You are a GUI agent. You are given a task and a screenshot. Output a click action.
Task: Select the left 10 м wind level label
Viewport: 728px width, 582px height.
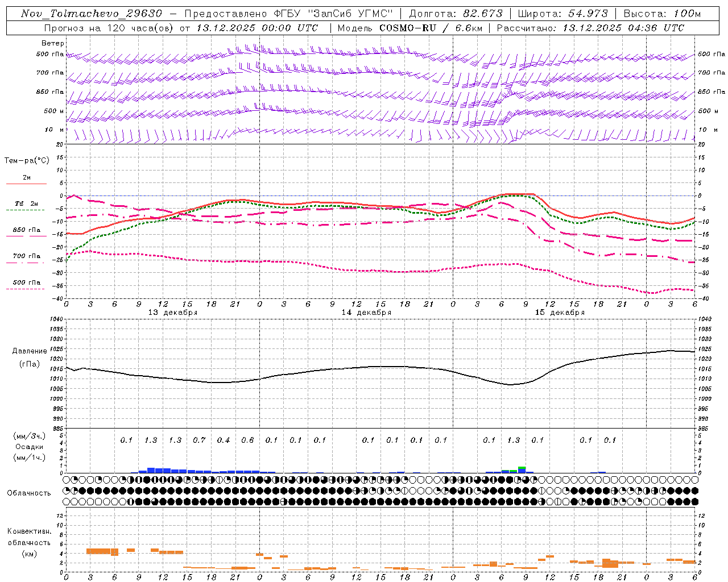[x=55, y=130]
